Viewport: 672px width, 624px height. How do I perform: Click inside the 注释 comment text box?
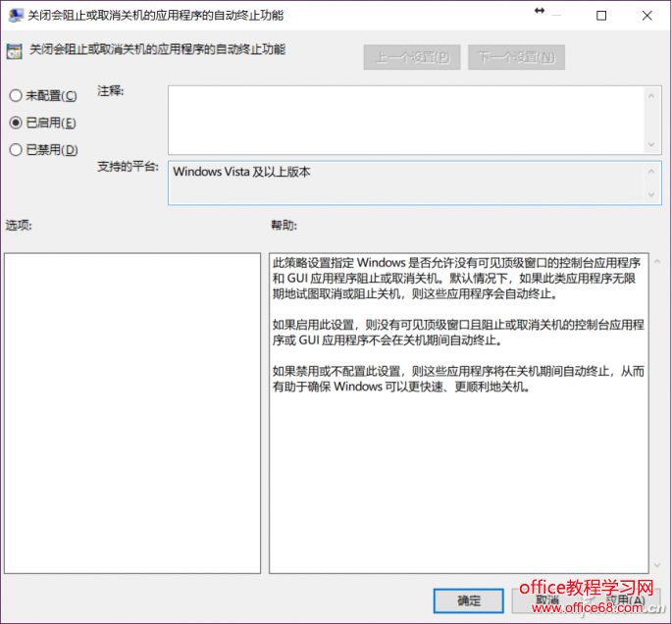pyautogui.click(x=406, y=120)
